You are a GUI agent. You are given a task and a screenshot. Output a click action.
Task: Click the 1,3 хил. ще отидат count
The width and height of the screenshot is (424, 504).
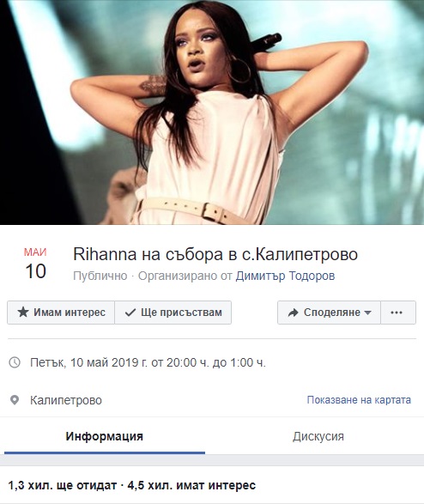63,485
